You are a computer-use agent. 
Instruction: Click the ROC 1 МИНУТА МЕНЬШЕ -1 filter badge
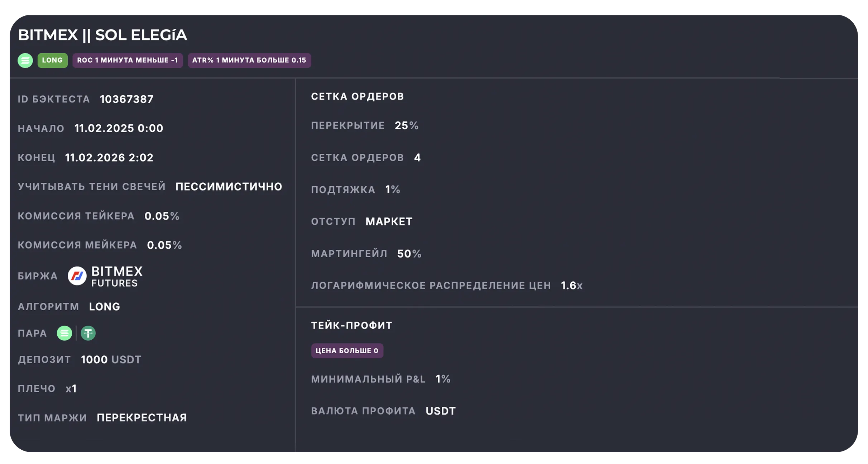[128, 60]
